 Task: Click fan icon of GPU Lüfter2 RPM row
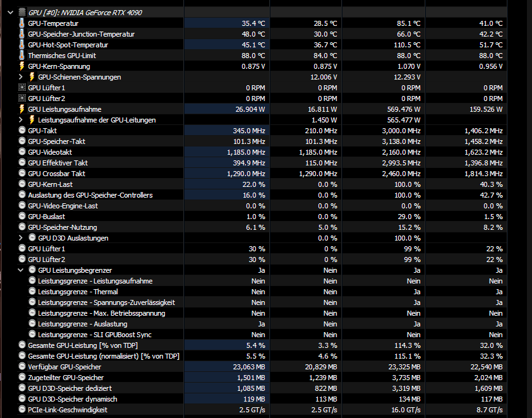(x=21, y=99)
